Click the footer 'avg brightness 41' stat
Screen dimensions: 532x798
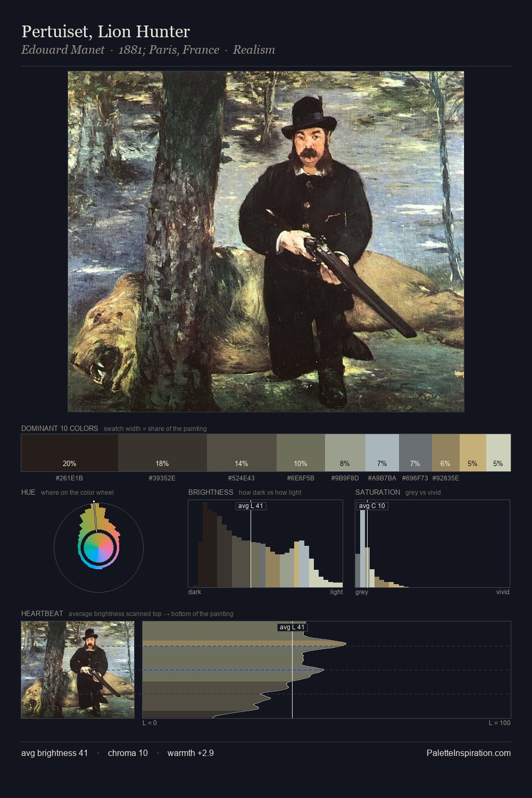55,753
